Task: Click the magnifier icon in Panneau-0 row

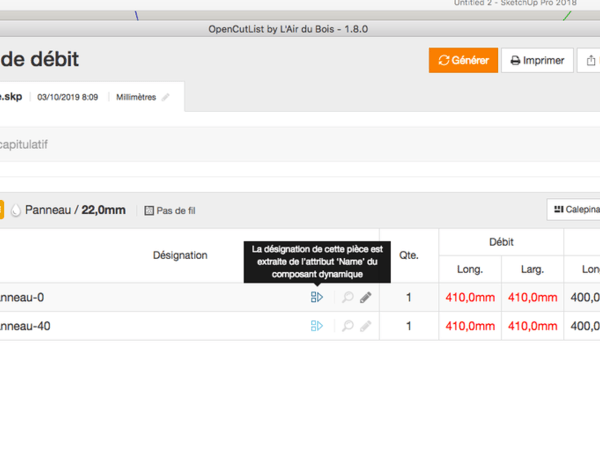Action: [348, 297]
